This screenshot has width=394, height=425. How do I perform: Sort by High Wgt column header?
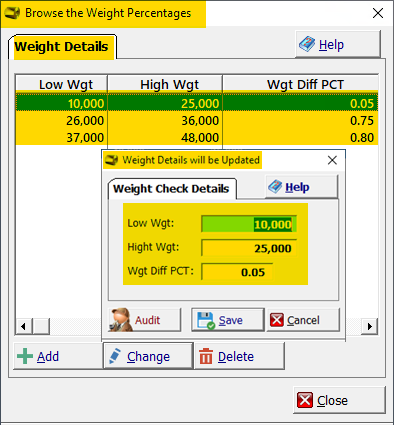coord(165,84)
